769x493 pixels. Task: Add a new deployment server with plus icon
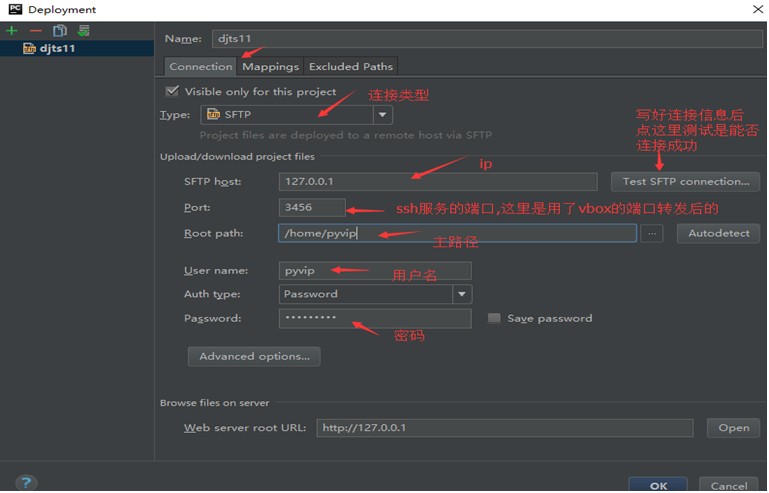tap(12, 31)
